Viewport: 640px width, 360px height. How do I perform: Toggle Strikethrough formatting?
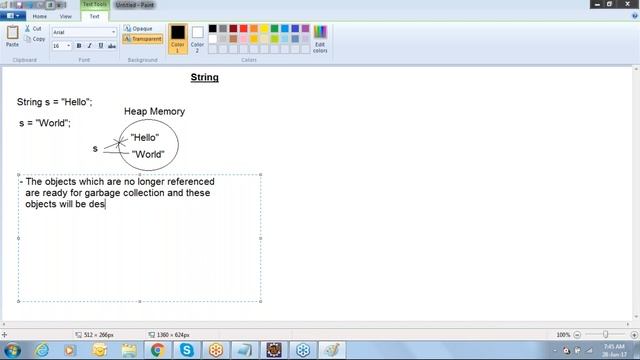coord(112,46)
